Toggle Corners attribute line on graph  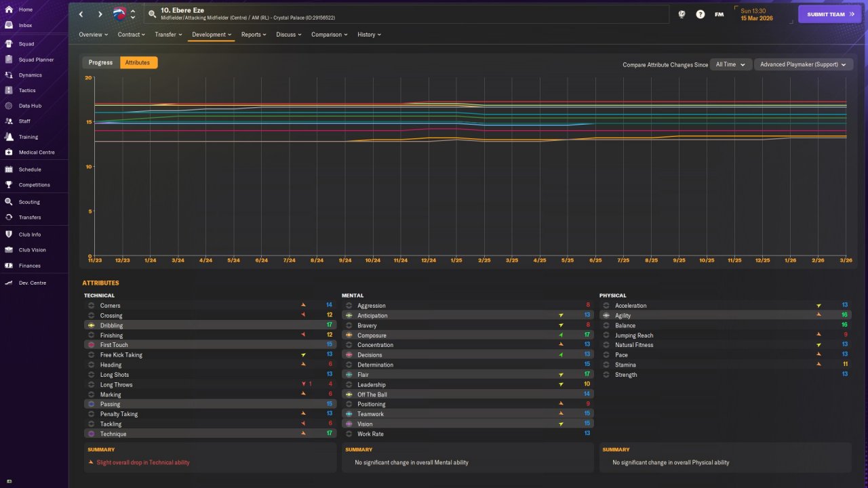point(91,306)
